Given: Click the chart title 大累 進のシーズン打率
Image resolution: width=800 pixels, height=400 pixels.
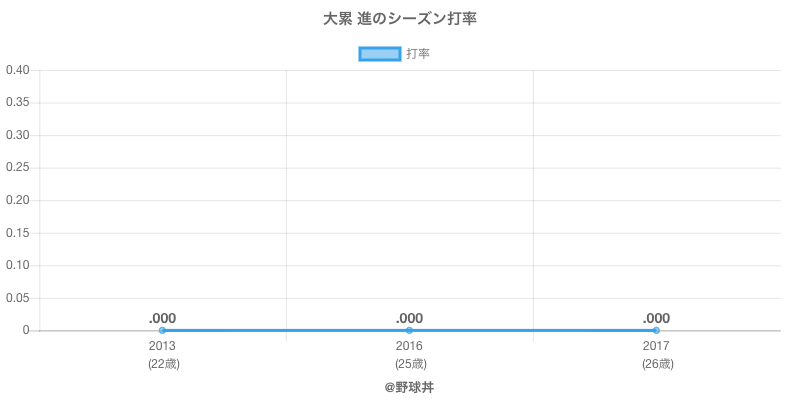Looking at the screenshot, I should coord(400,19).
